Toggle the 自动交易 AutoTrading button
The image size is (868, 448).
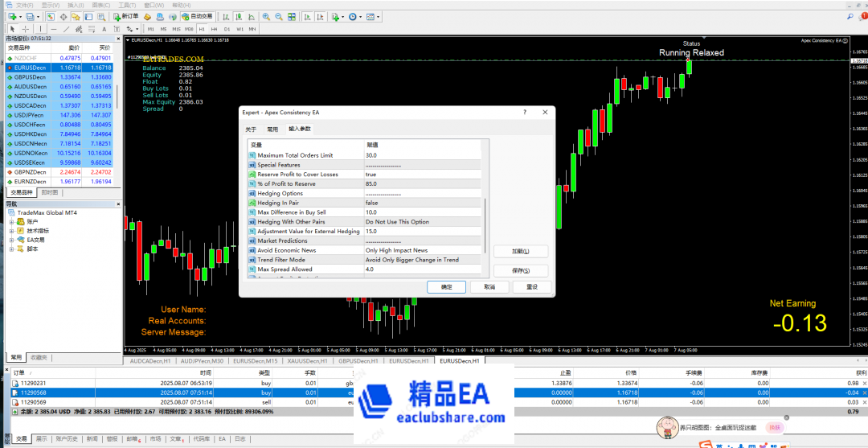tap(193, 16)
